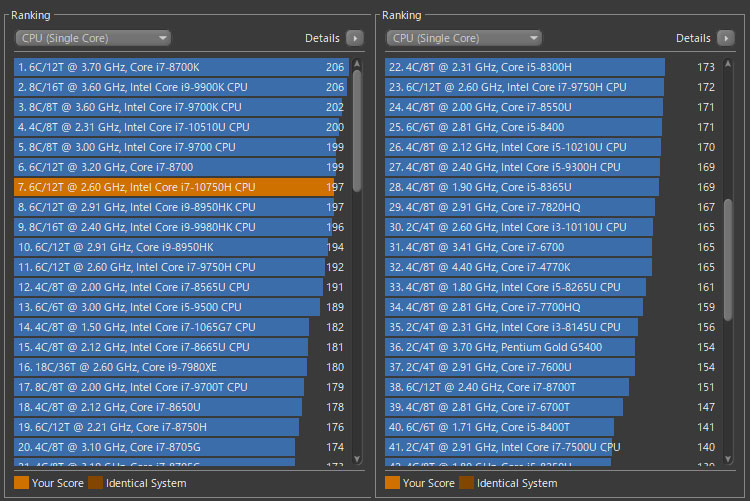Screen dimensions: 750x501
Task: Click the left panel Details arrow button
Action: point(355,38)
